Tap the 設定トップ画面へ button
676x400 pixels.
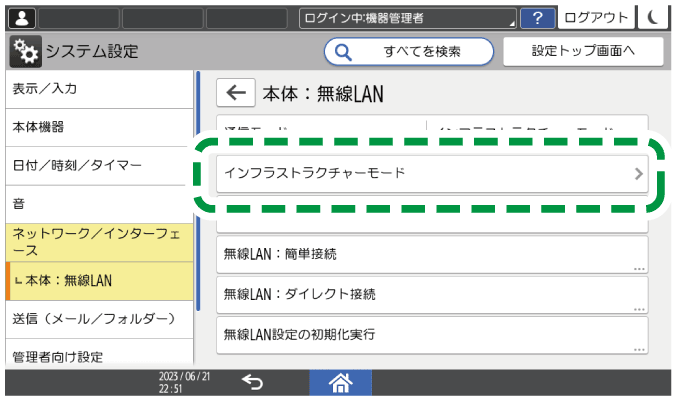click(x=583, y=51)
